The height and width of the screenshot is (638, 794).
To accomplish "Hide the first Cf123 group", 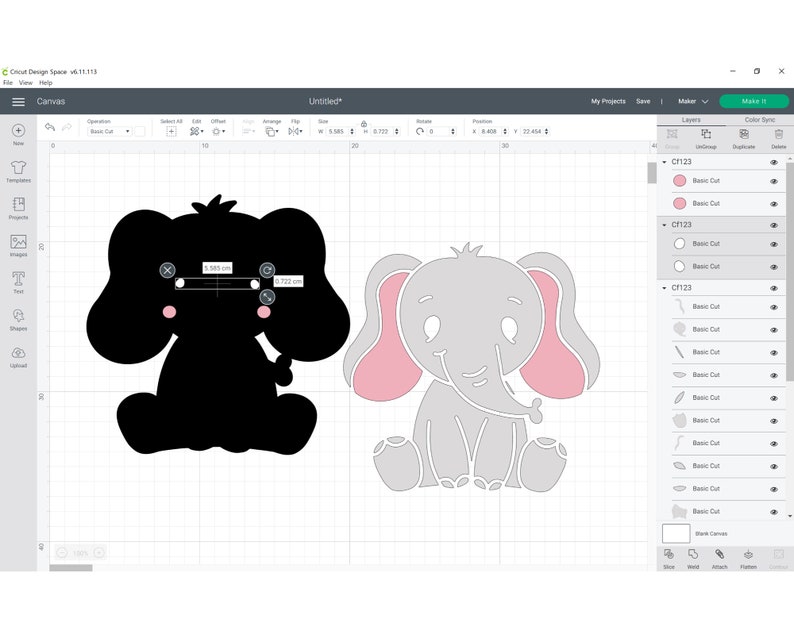I will pyautogui.click(x=774, y=163).
